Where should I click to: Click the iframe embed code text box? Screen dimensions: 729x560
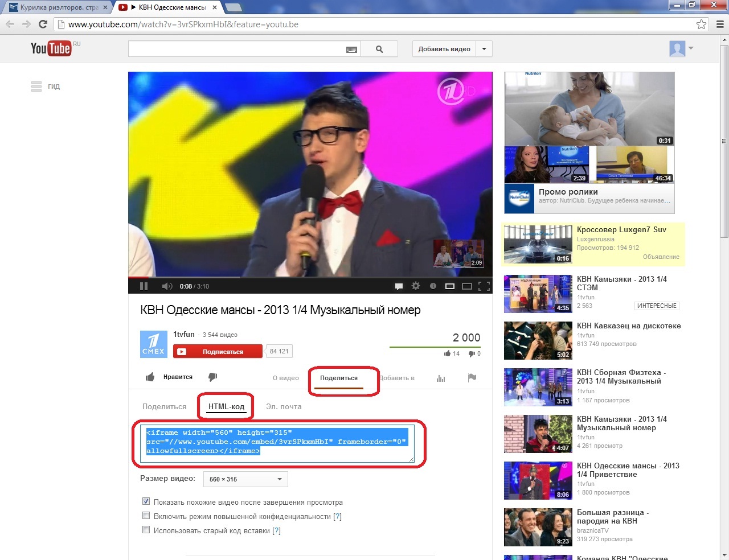tap(278, 444)
